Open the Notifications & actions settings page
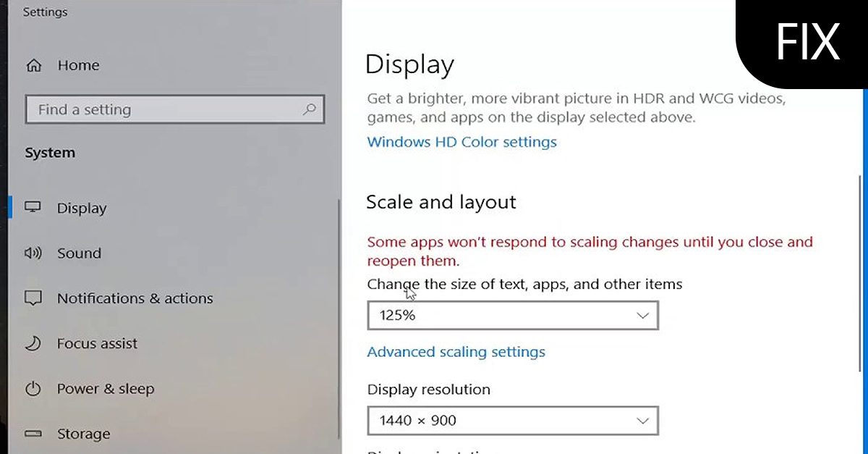This screenshot has height=454, width=868. (135, 298)
